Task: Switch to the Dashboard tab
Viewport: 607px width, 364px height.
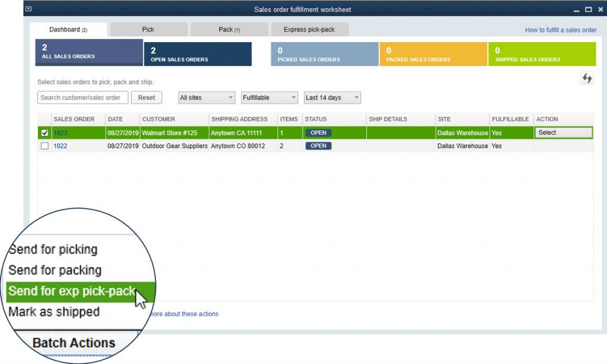Action: [68, 30]
